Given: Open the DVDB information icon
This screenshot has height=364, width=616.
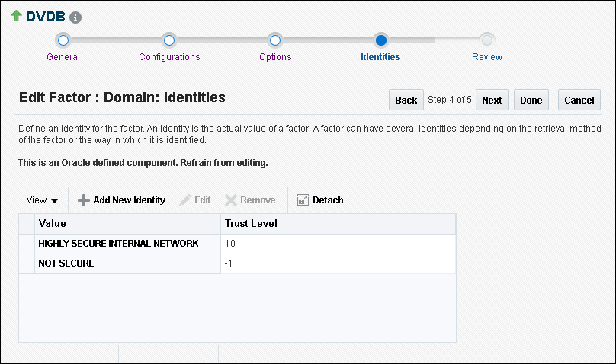Looking at the screenshot, I should (x=75, y=18).
